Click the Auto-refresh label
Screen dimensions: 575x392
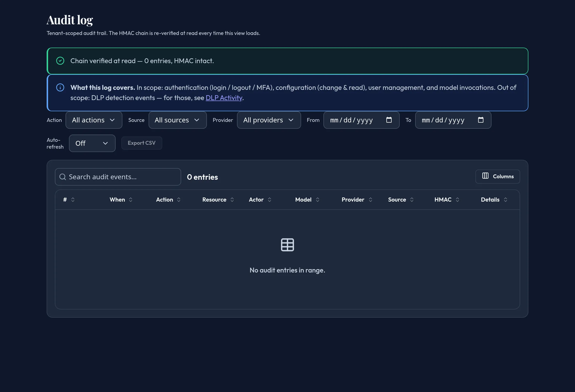click(55, 143)
